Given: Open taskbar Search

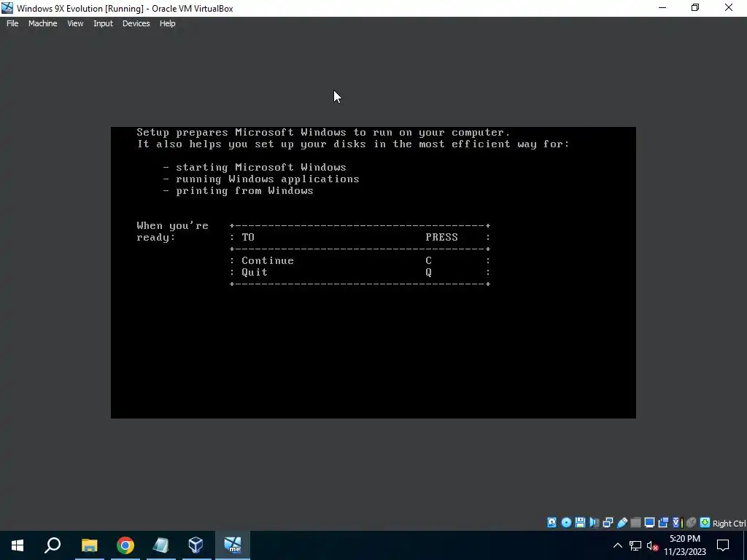Looking at the screenshot, I should pos(53,545).
